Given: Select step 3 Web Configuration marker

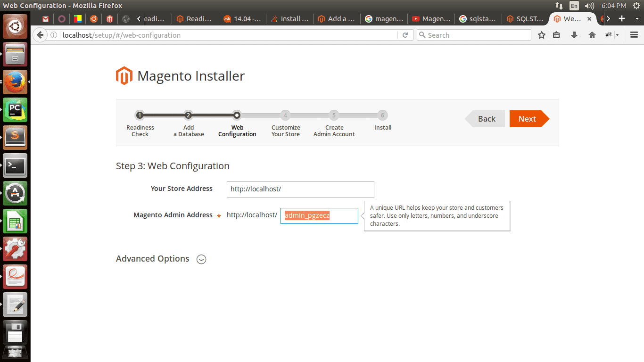Looking at the screenshot, I should click(237, 115).
